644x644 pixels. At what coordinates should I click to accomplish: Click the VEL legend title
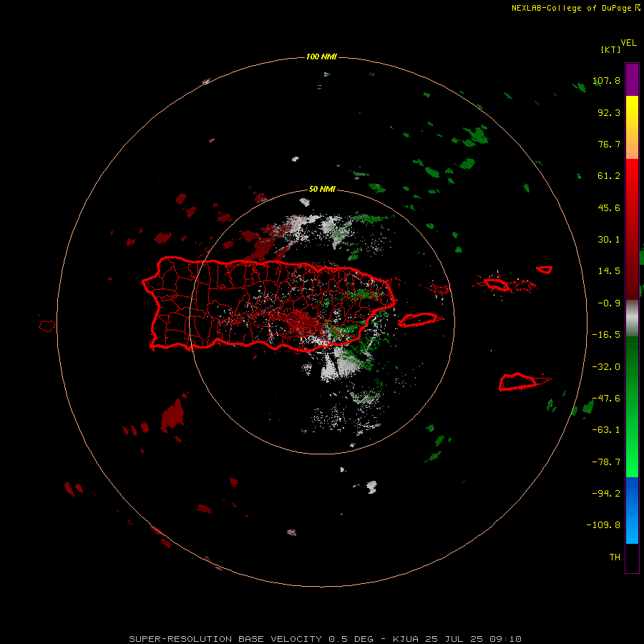click(x=628, y=43)
